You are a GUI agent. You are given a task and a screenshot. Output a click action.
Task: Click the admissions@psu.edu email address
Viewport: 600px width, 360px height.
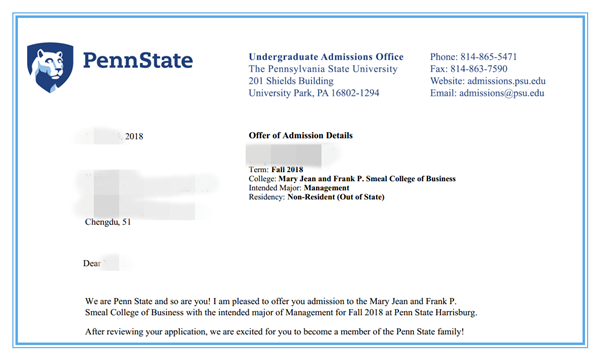[x=501, y=93]
